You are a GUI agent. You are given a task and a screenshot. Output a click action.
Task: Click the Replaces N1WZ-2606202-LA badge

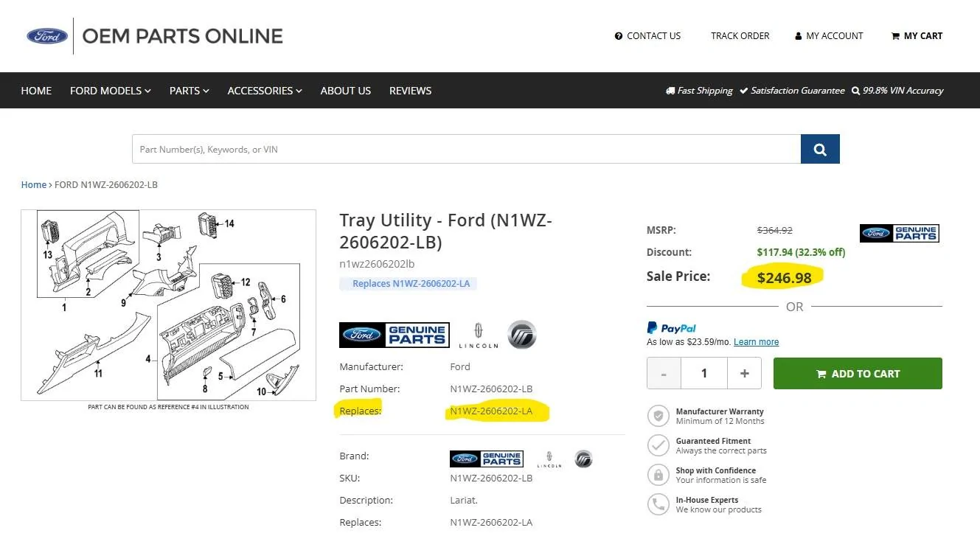(409, 284)
